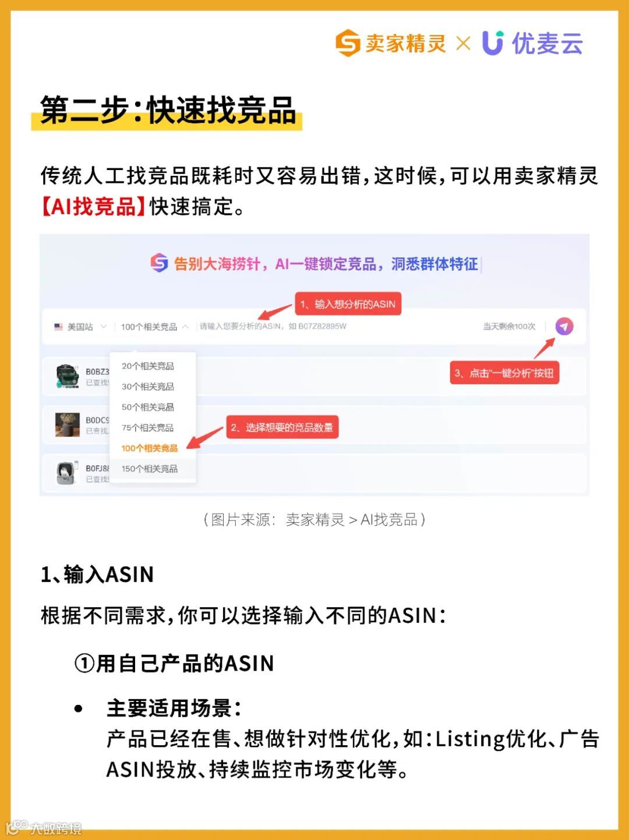This screenshot has height=840, width=629.
Task: Click the SellerSprite orange S logo at top
Action: click(348, 43)
